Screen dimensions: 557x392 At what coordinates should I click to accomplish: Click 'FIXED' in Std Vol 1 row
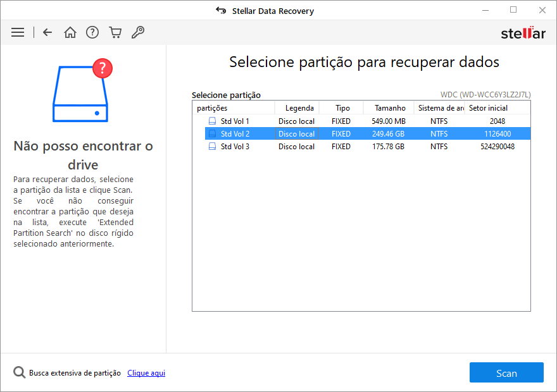click(341, 121)
